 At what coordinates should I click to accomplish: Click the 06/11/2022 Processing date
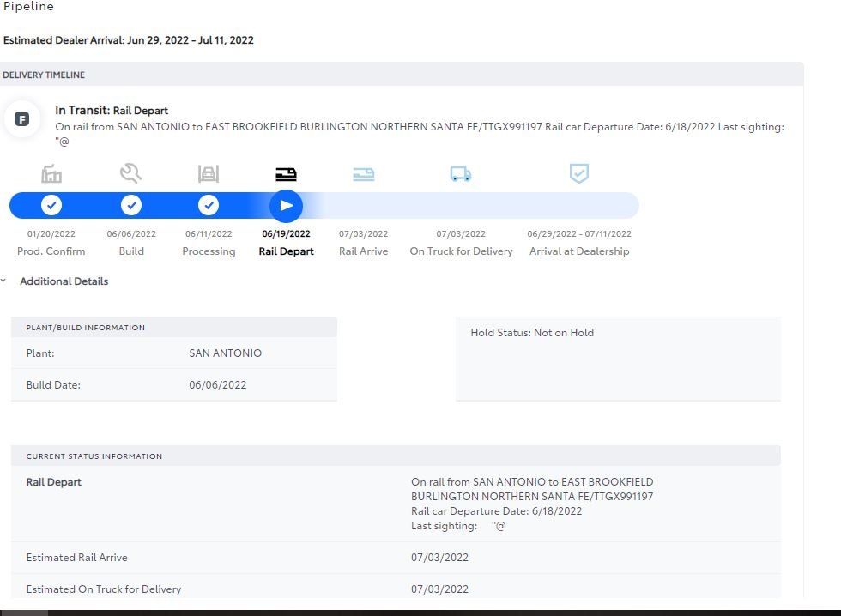209,233
